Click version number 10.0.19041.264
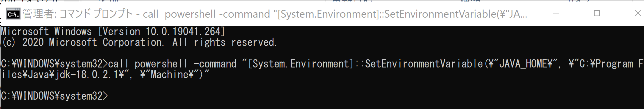644x109 pixels. tap(183, 31)
